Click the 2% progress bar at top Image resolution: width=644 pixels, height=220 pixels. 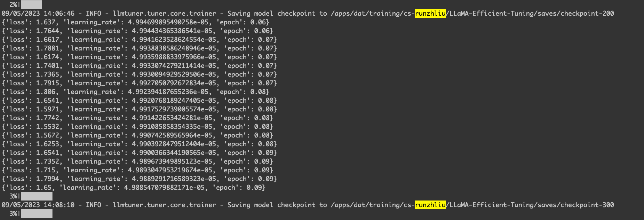click(x=31, y=5)
